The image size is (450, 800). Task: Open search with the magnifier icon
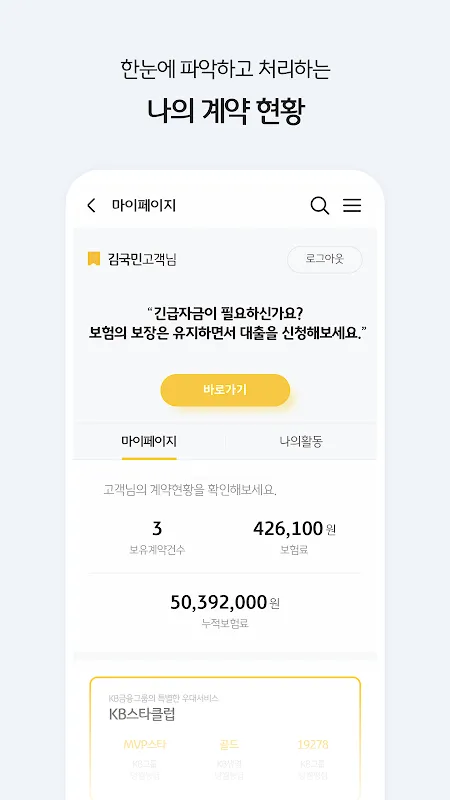click(319, 206)
